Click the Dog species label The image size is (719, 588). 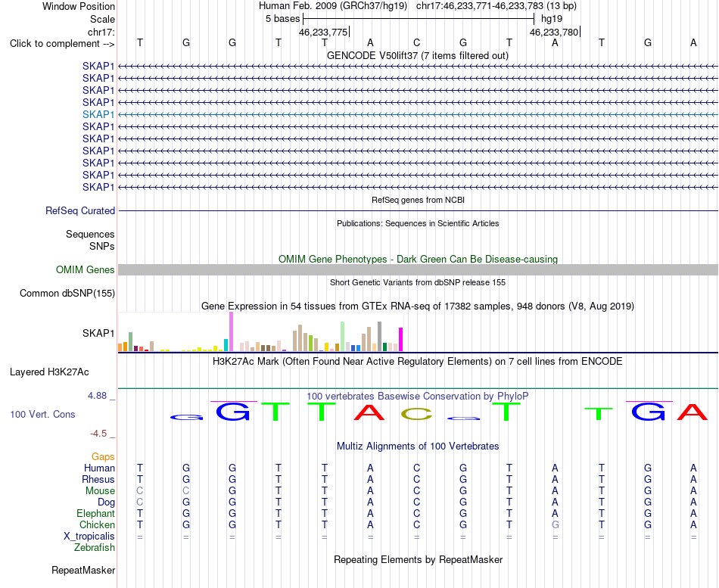point(107,502)
